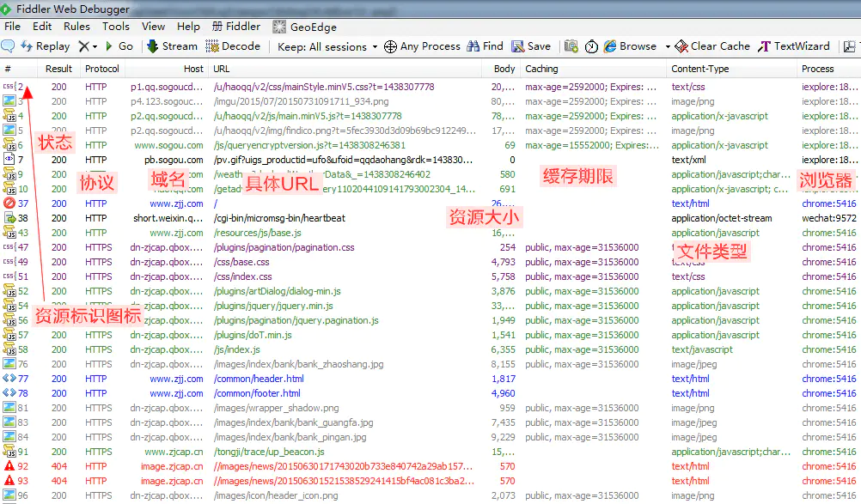Toggle Stream mode in toolbar

pos(172,46)
